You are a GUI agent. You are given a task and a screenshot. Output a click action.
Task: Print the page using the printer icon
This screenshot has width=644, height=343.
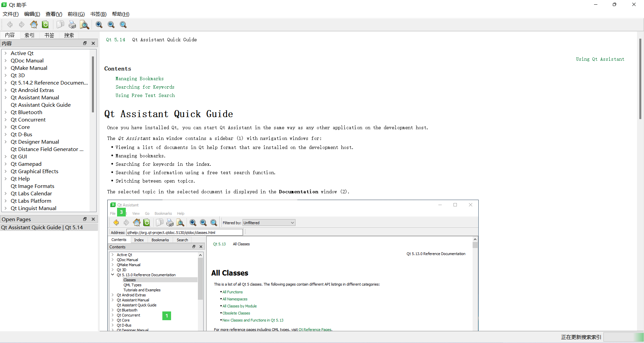(72, 24)
